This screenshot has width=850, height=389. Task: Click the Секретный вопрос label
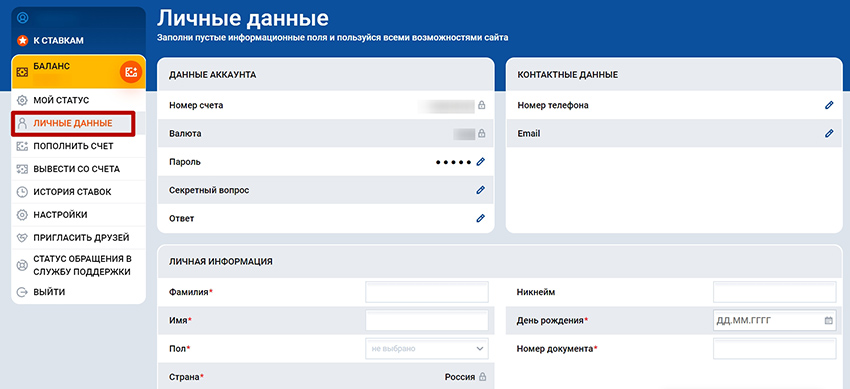[x=209, y=190]
